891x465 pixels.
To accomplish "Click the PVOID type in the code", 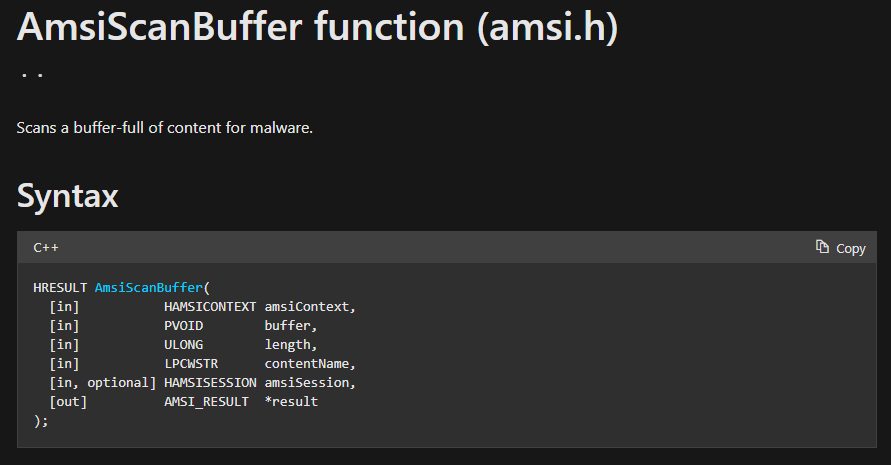I will (184, 326).
